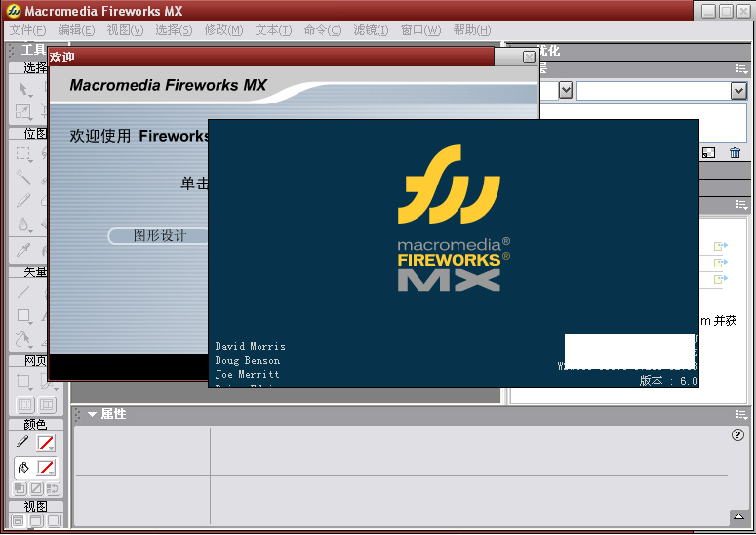Open the 滤镜 (Filters) menu
The image size is (756, 535).
pyautogui.click(x=371, y=30)
